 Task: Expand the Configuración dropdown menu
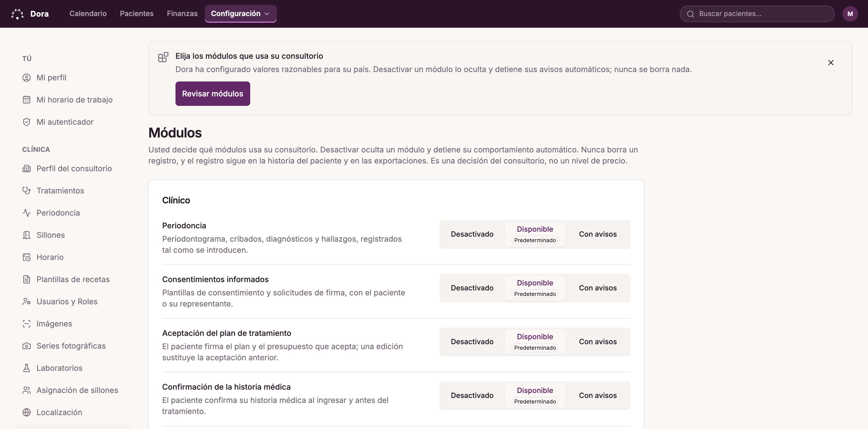[x=241, y=14]
